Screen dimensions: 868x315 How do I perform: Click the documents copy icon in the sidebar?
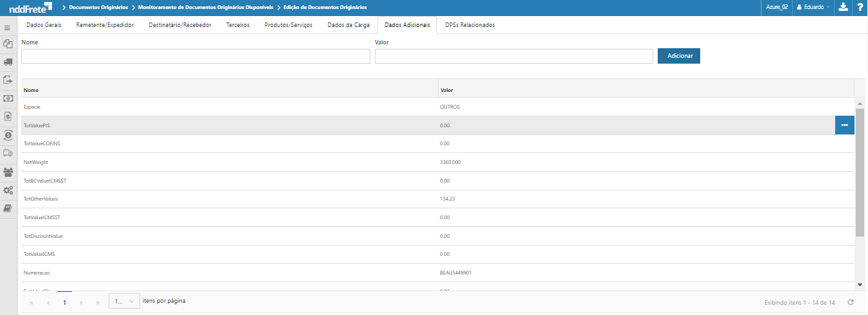coord(8,44)
